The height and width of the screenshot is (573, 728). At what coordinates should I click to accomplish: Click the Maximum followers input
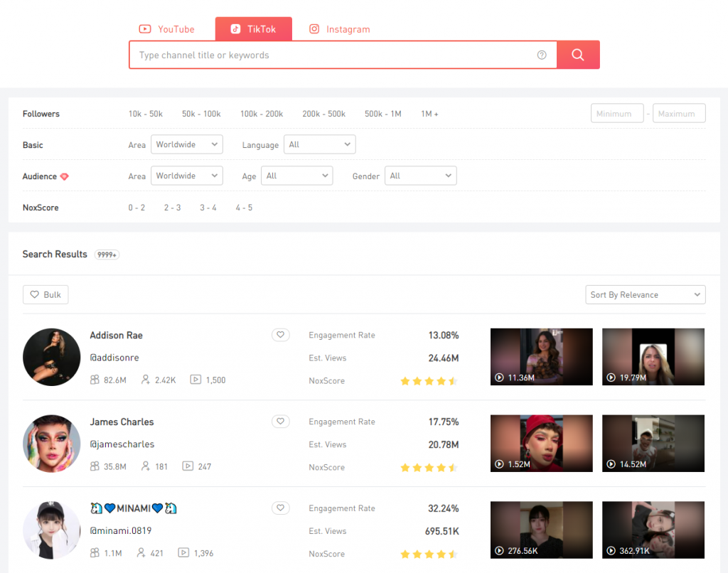pos(679,113)
